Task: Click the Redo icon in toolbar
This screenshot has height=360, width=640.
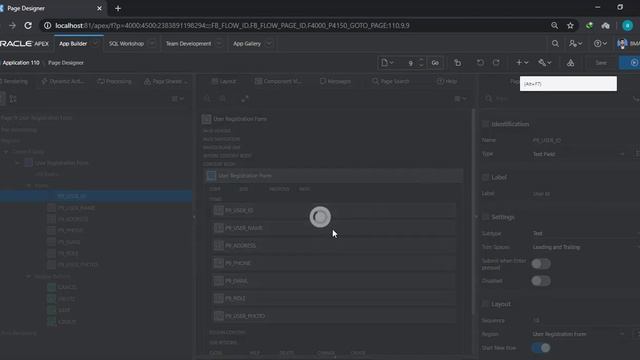Action: 496,63
